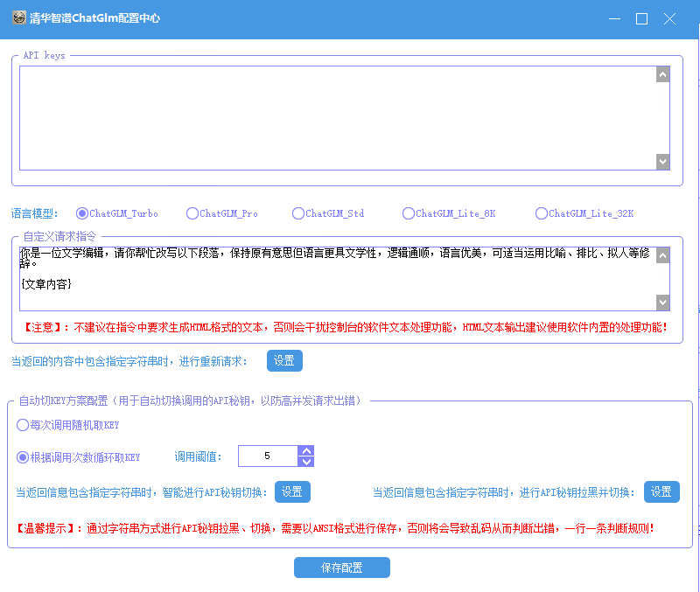Image resolution: width=700 pixels, height=592 pixels.
Task: Decrease the 调用阈值 value with down arrow
Action: click(307, 462)
